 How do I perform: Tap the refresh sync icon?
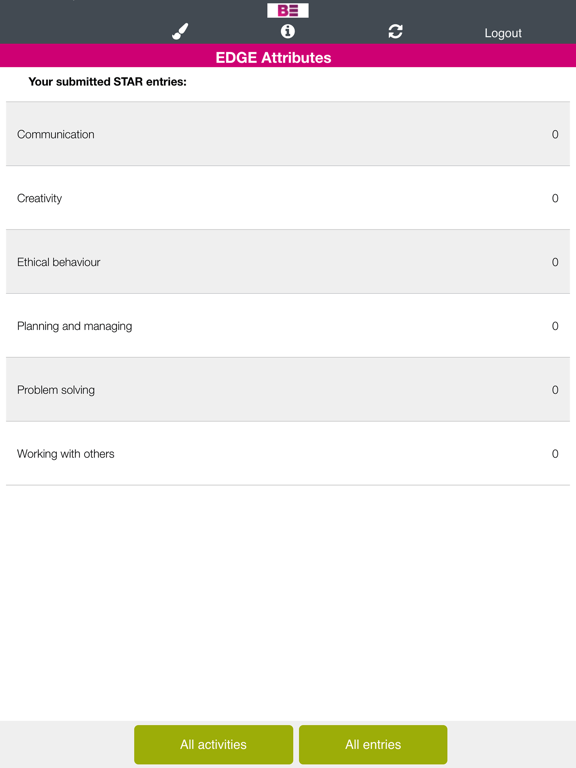point(395,31)
